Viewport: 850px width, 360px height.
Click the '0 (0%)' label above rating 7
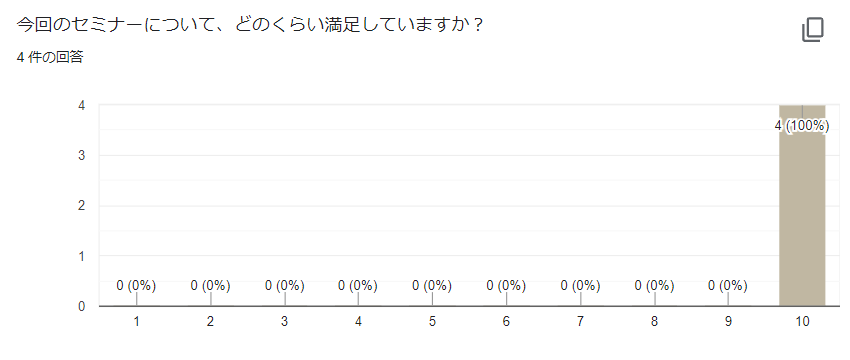point(580,285)
